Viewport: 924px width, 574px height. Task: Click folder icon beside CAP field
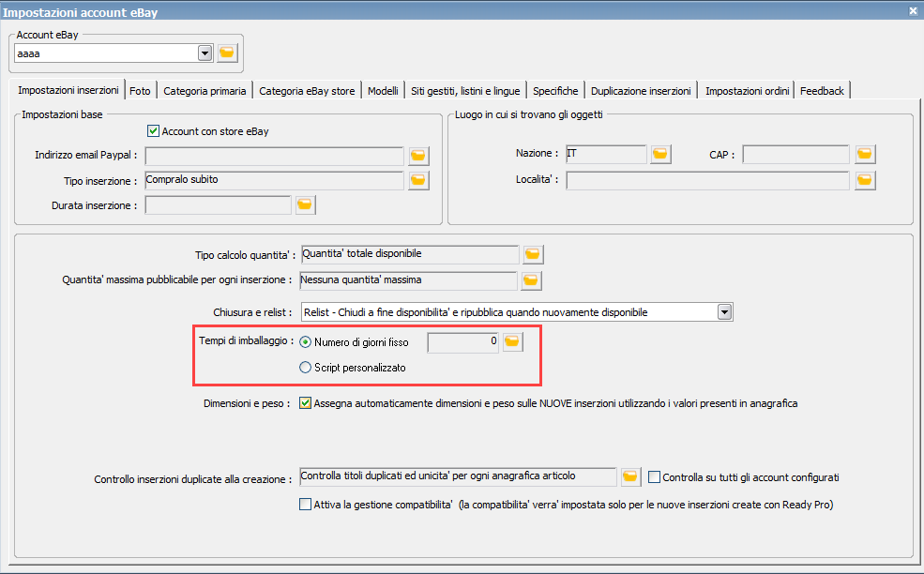click(x=865, y=154)
